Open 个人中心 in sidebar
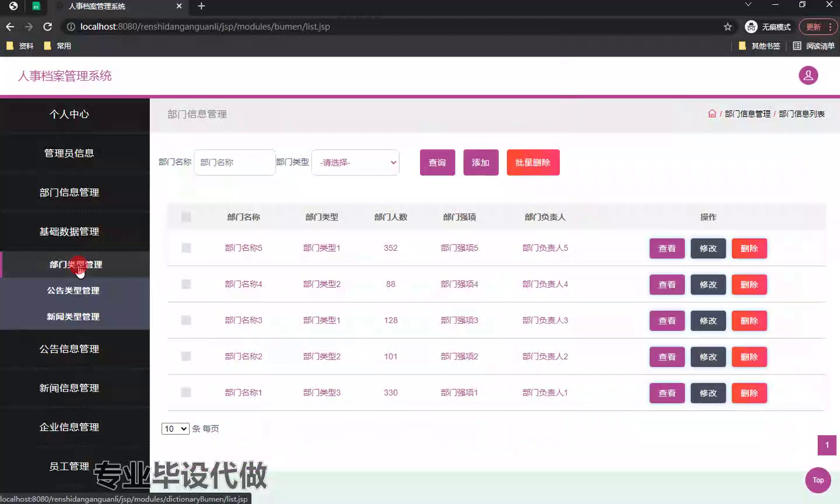The width and height of the screenshot is (840, 504). [x=69, y=114]
